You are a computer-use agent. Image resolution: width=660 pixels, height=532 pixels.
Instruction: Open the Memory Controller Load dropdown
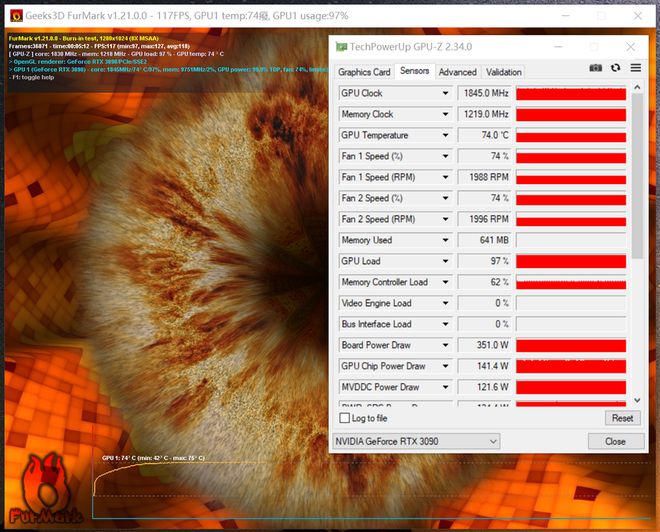[x=445, y=282]
